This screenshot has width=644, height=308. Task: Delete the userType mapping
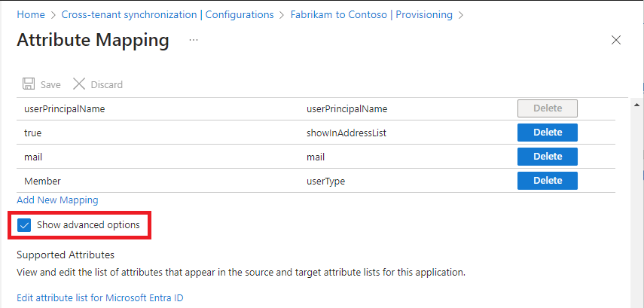547,181
